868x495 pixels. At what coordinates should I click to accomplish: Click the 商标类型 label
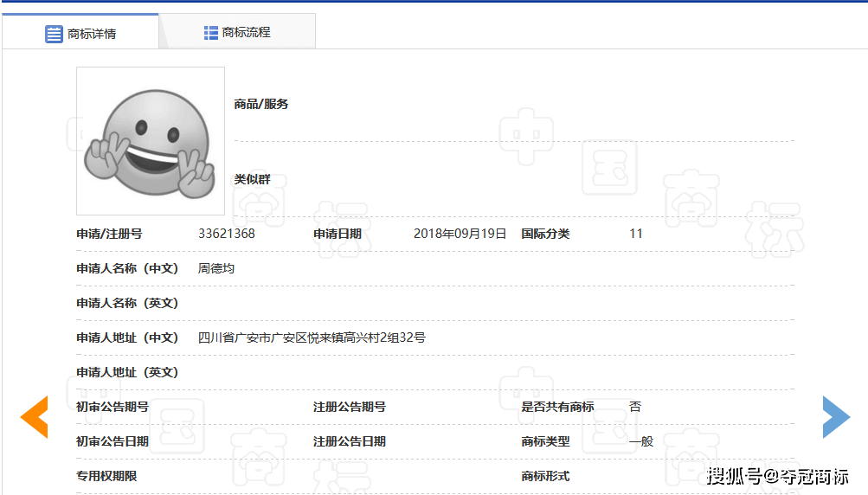coord(545,441)
